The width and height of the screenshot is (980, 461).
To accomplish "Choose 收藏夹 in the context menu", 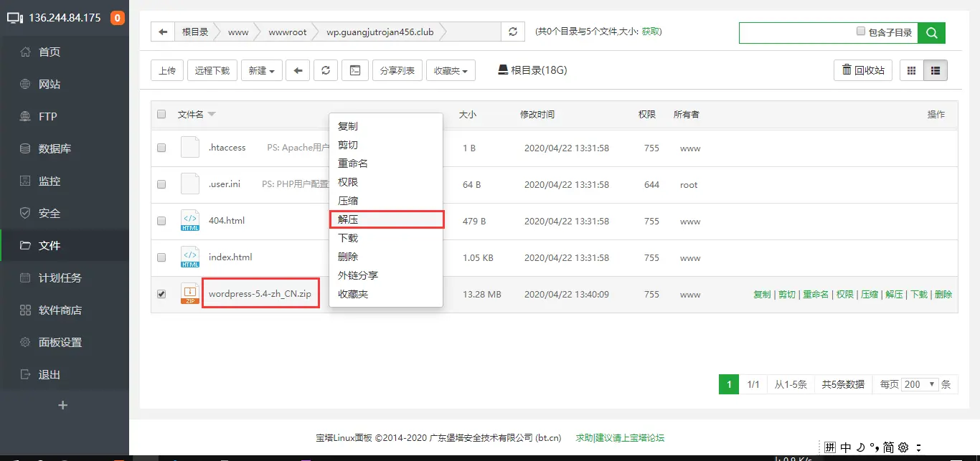I will (386, 294).
